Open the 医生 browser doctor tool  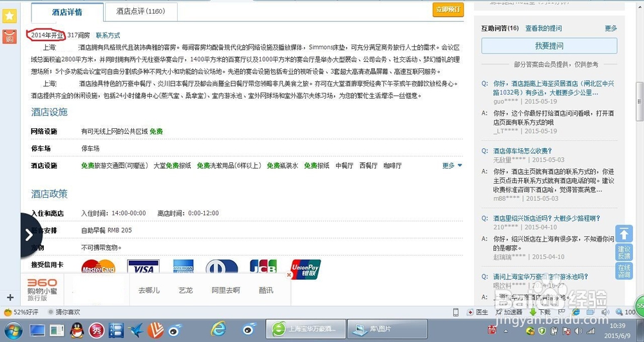coord(478,312)
